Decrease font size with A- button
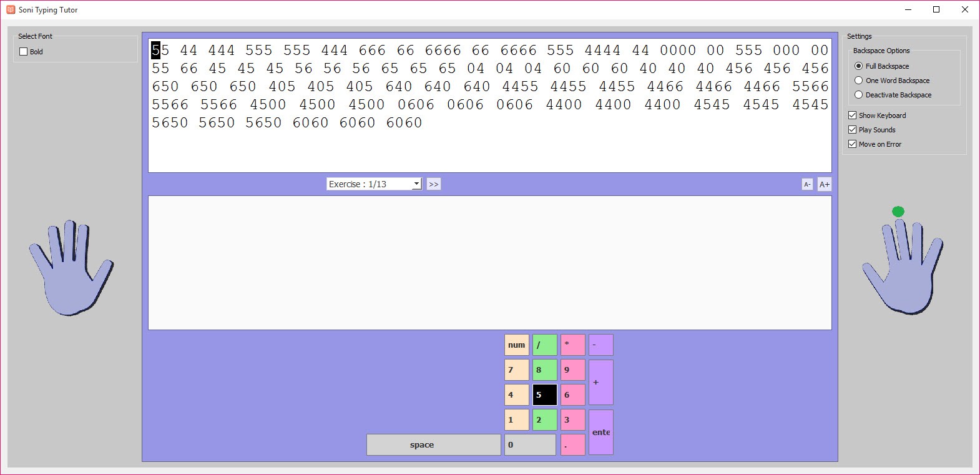This screenshot has width=980, height=475. click(x=807, y=184)
